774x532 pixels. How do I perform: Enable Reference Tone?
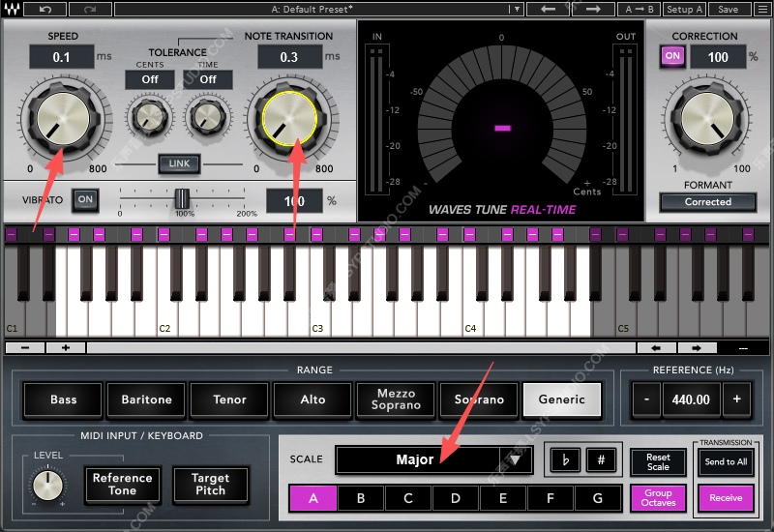coord(123,485)
